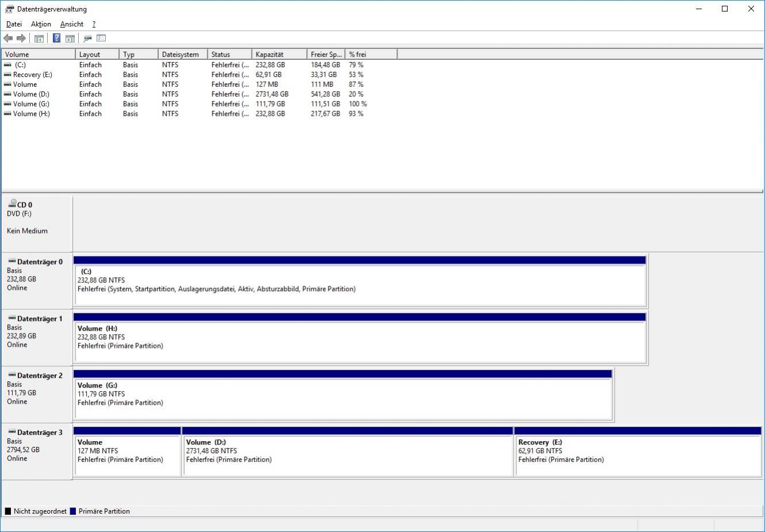Viewport: 765px width, 532px height.
Task: Select the unnamed 127 MB Volume list row
Action: point(199,85)
